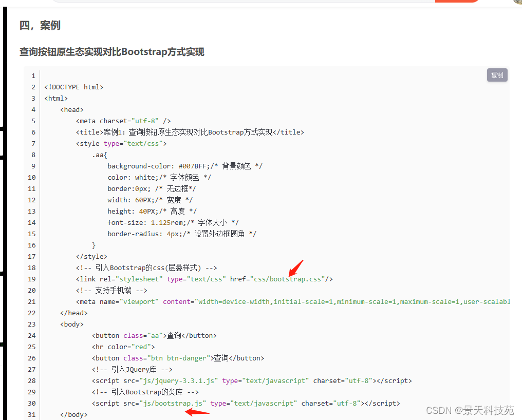The height and width of the screenshot is (420, 522).
Task: Click the meta charset="utf-8" line
Action: point(123,121)
